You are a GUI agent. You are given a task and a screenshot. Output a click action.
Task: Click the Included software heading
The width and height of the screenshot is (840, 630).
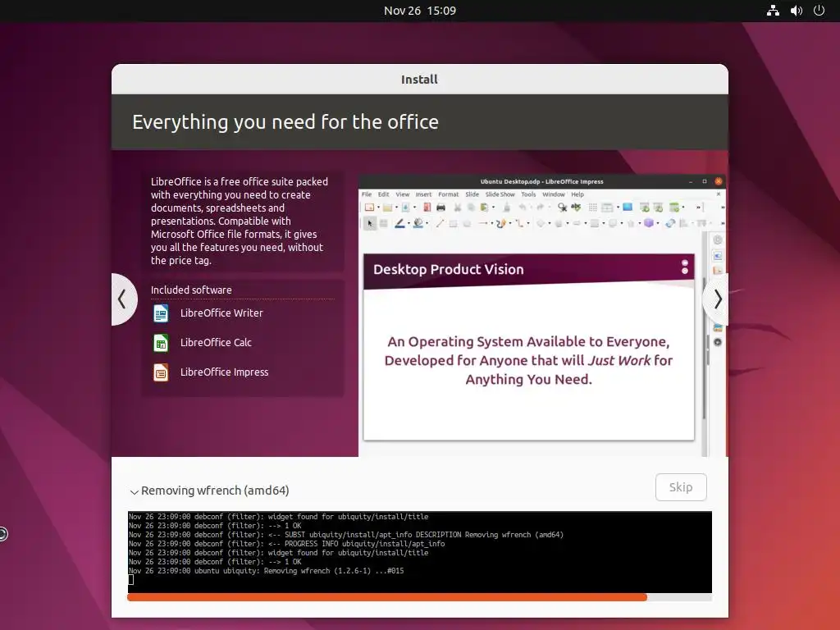tap(191, 290)
